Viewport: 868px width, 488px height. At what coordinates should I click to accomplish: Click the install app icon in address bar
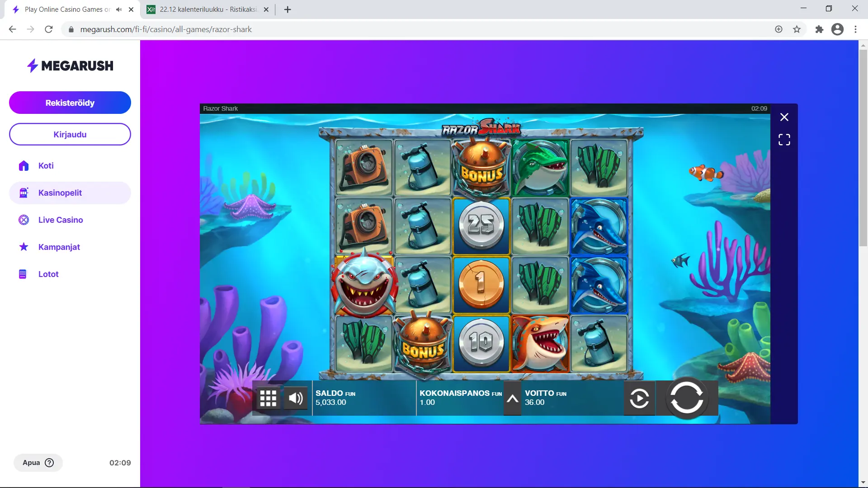(778, 29)
